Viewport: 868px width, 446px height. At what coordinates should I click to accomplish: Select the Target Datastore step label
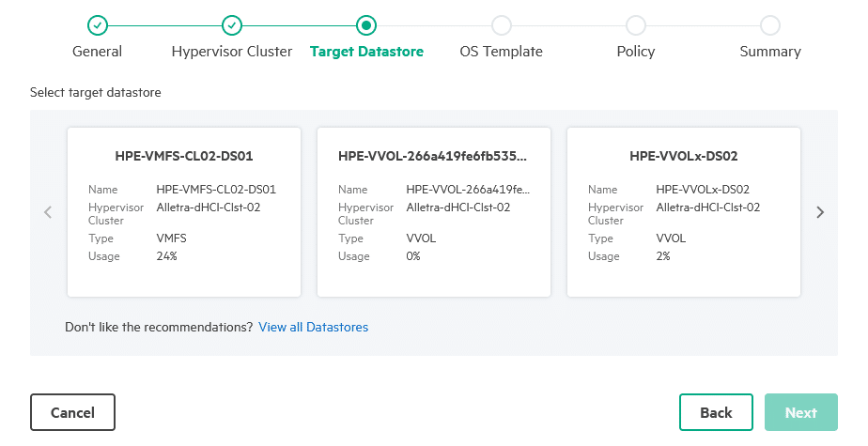tap(366, 52)
